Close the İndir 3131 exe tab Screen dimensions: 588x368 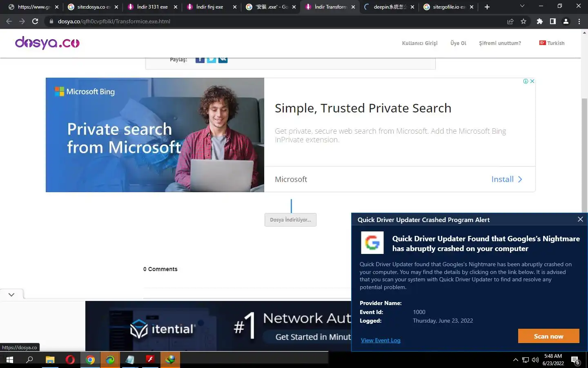(176, 7)
